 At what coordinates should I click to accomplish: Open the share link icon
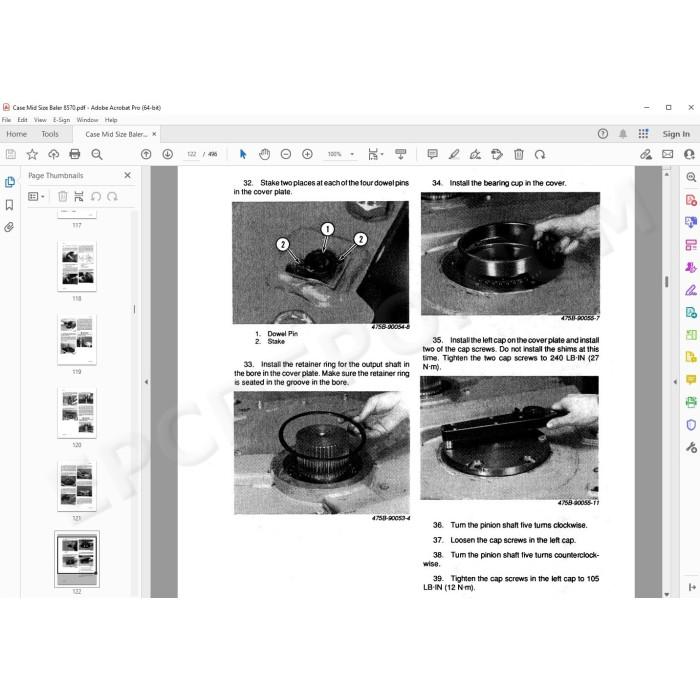pyautogui.click(x=646, y=154)
